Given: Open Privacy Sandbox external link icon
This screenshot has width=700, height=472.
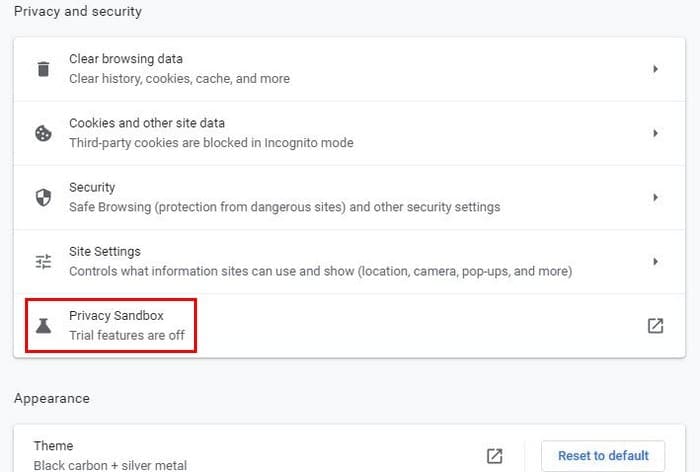Looking at the screenshot, I should [x=655, y=326].
